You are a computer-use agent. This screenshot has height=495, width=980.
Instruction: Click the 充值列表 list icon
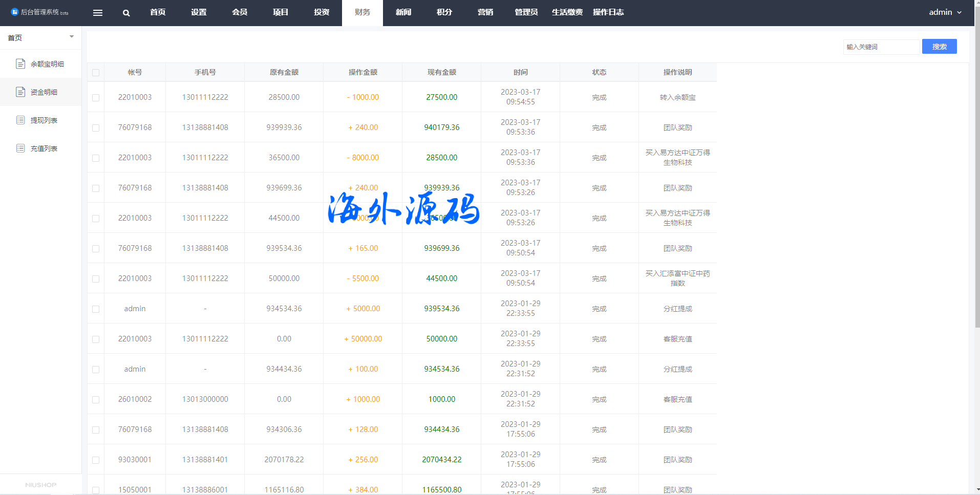(20, 148)
